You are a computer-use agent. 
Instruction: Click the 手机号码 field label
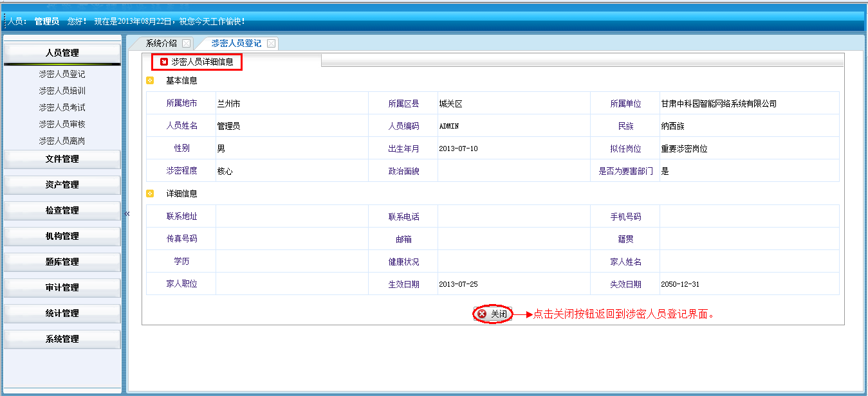click(626, 217)
